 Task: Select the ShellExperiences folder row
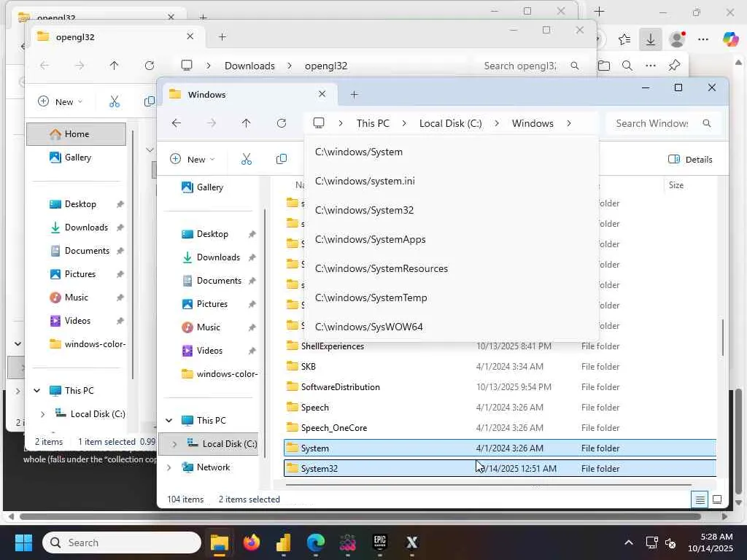click(500, 346)
